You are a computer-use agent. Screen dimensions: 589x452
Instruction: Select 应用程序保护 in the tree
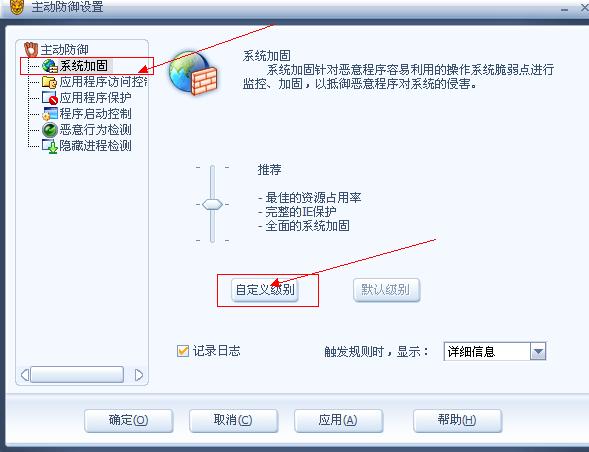[95, 98]
